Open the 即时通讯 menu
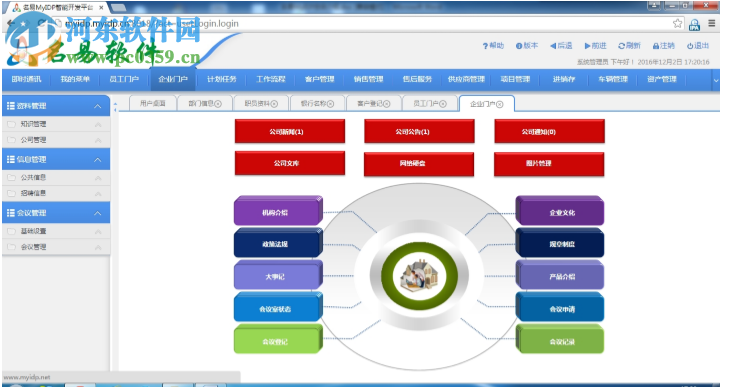The image size is (729, 391). tap(26, 80)
